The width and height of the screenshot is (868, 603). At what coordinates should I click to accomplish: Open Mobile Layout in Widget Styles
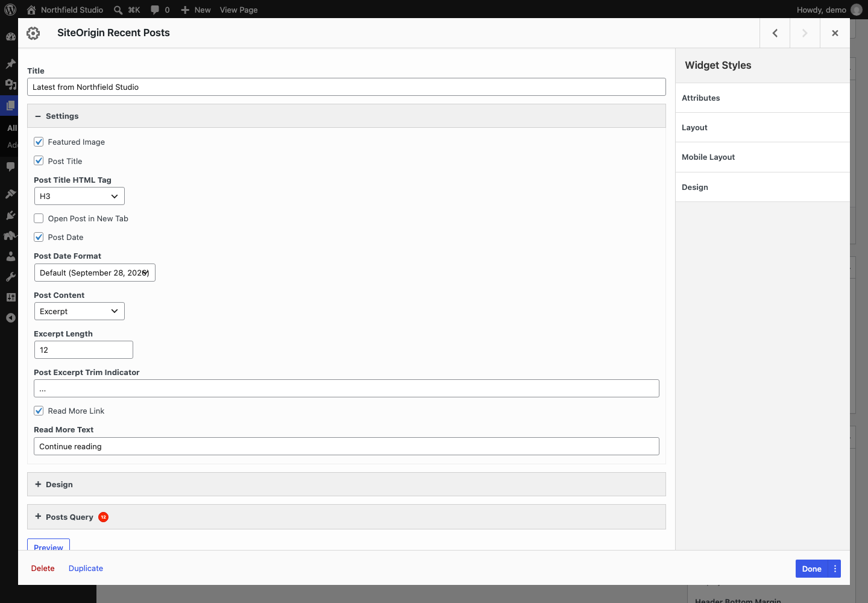coord(763,157)
